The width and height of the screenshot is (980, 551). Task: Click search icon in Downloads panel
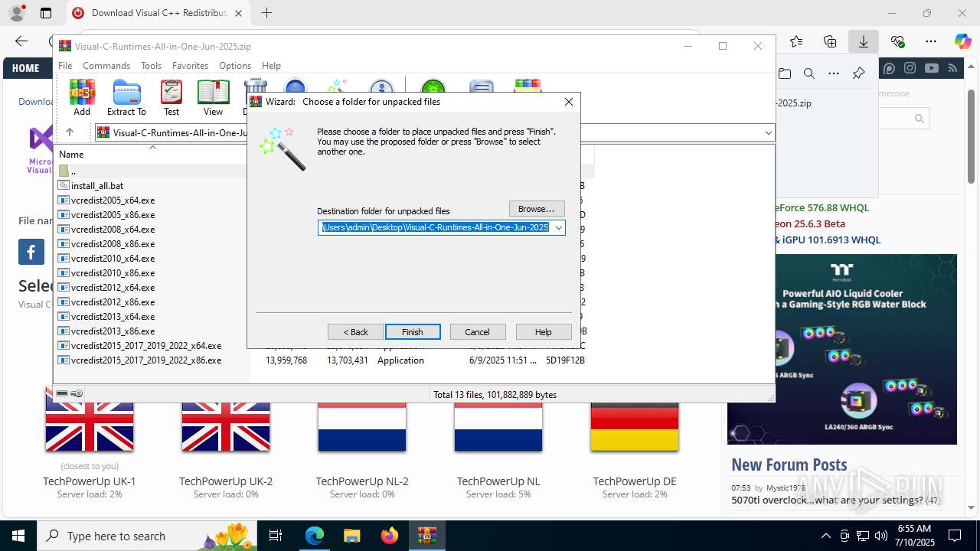coord(809,73)
